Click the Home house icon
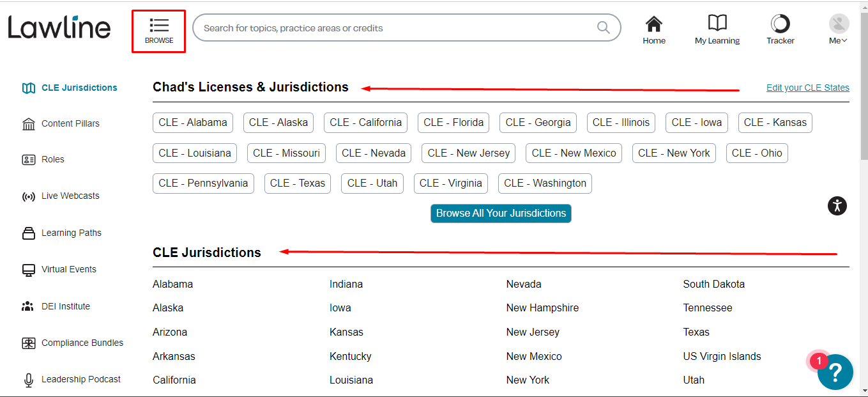 [653, 24]
